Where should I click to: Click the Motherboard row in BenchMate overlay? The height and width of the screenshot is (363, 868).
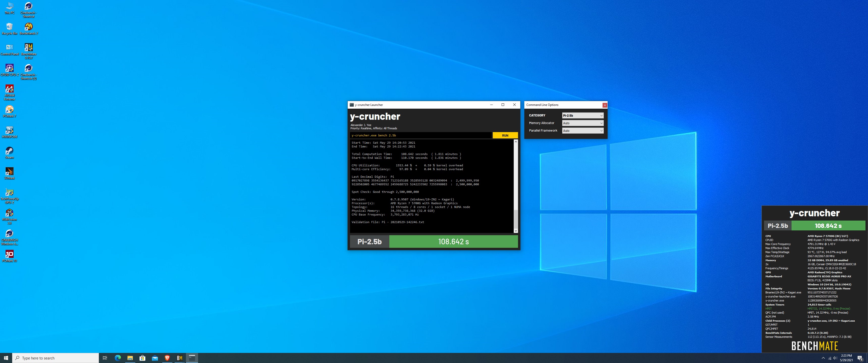point(815,277)
